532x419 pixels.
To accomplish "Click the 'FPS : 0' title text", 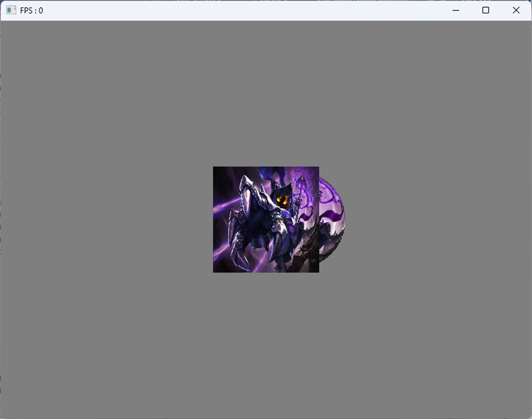I will click(x=31, y=11).
